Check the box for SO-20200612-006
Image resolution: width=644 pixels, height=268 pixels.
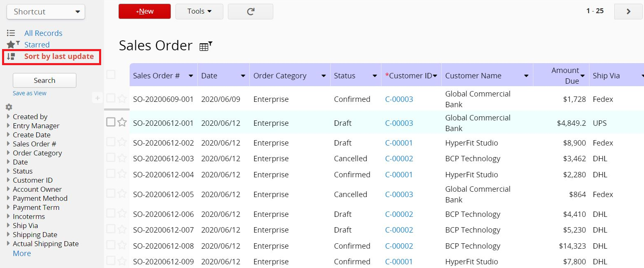click(111, 213)
